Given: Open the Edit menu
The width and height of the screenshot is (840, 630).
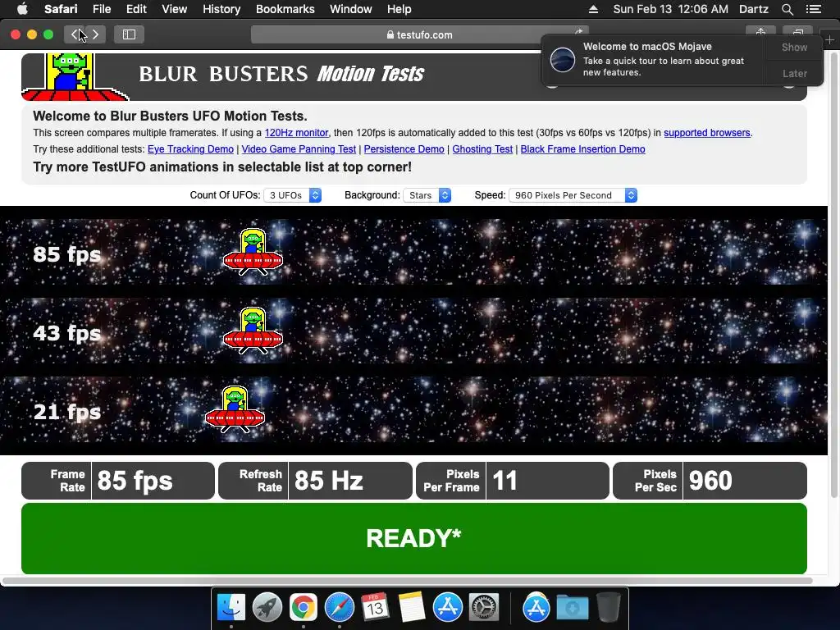Looking at the screenshot, I should tap(136, 9).
